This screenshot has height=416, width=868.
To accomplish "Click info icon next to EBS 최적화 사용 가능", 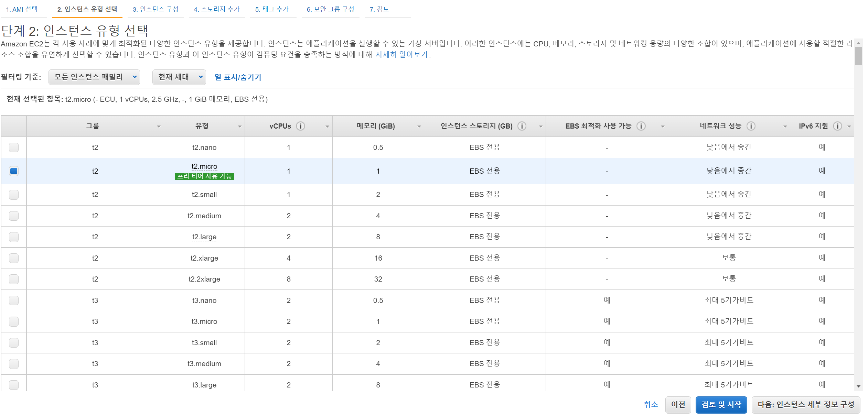I will [x=641, y=126].
